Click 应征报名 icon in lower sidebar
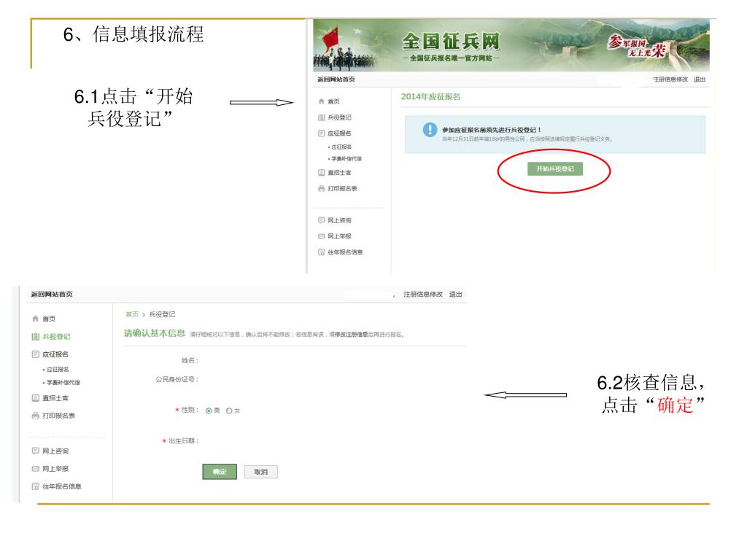Viewport: 747px width, 560px height. coord(35,354)
